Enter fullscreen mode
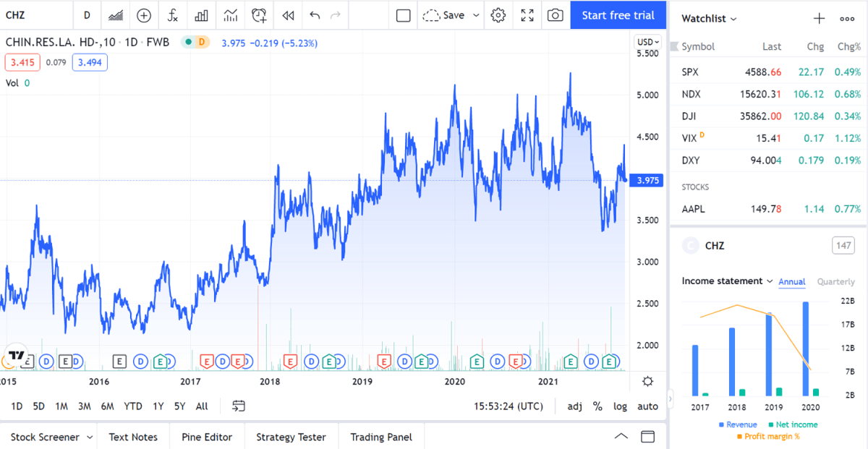The width and height of the screenshot is (868, 449). [x=527, y=15]
